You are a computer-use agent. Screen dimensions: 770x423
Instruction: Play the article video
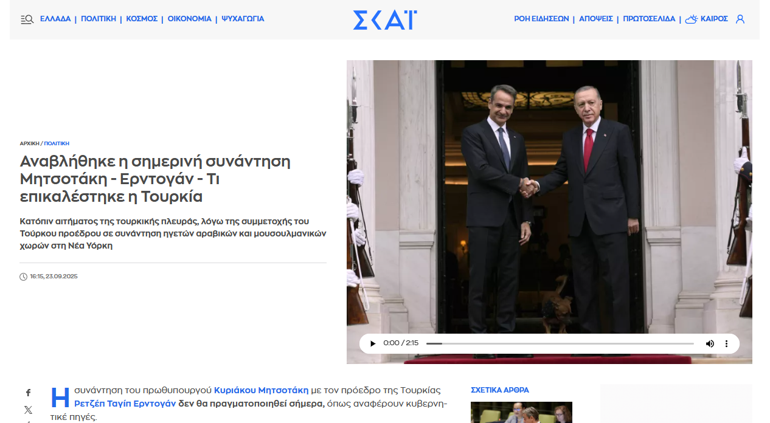373,343
